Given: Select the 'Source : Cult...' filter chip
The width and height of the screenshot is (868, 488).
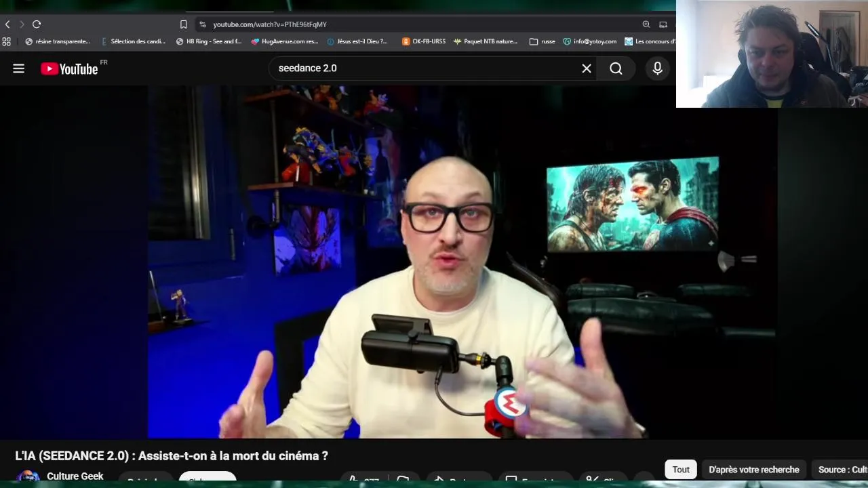Looking at the screenshot, I should click(x=840, y=470).
